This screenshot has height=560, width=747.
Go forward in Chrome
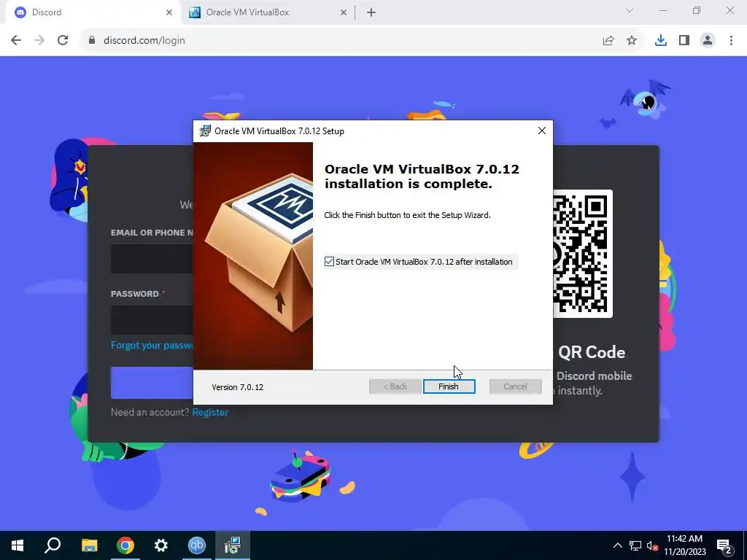[x=39, y=40]
